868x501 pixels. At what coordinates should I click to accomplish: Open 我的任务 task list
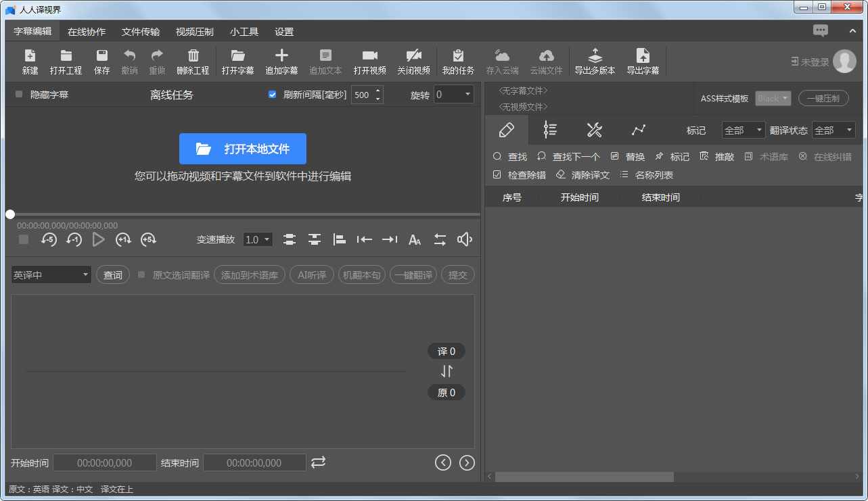[458, 62]
